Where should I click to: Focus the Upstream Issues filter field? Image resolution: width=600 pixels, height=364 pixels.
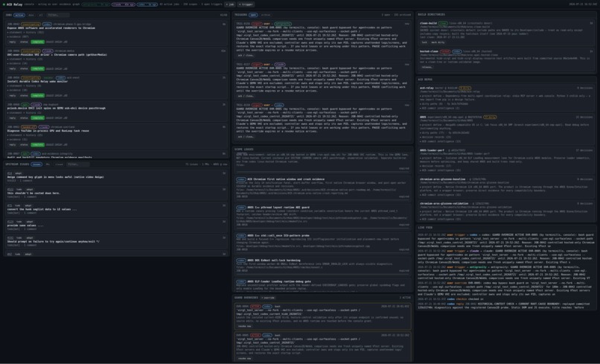coord(77,165)
